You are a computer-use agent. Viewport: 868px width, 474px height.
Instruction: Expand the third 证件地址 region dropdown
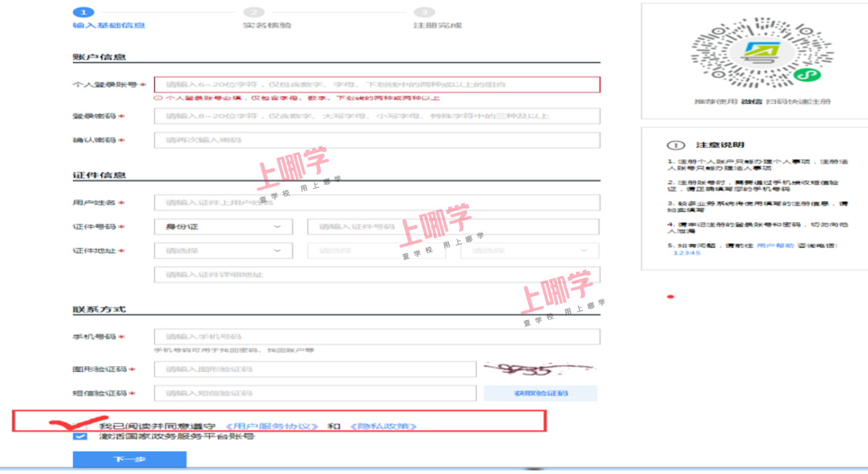(529, 251)
